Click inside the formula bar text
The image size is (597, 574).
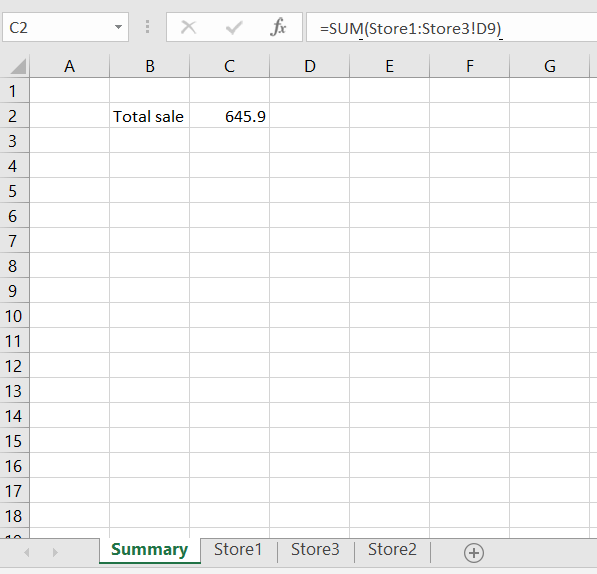click(x=452, y=27)
